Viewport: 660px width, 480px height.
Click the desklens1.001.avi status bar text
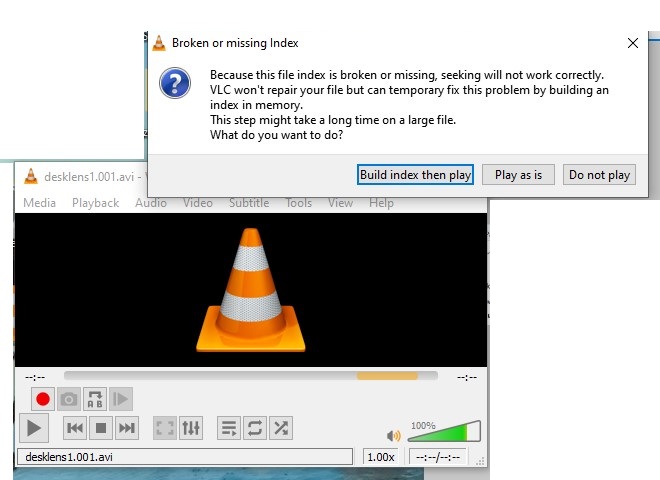pos(69,457)
